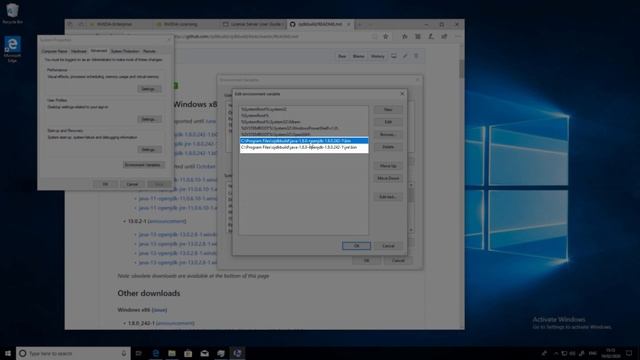Open a new Edge tab

click(360, 24)
